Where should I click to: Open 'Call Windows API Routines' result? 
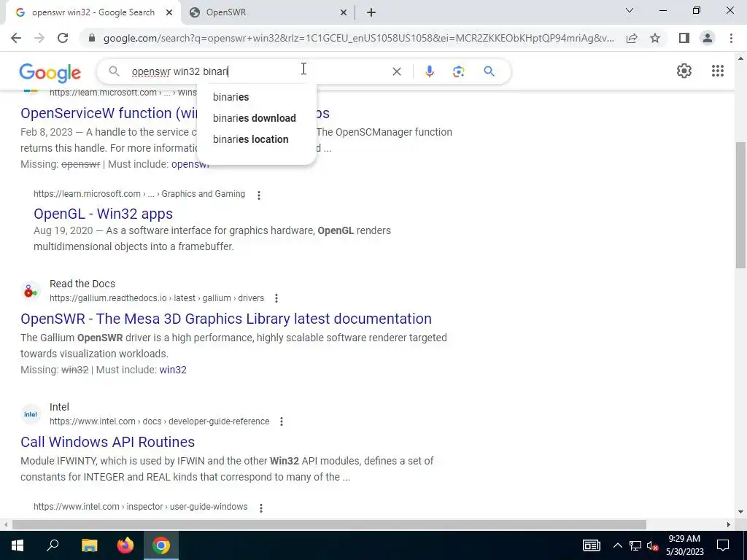click(108, 442)
